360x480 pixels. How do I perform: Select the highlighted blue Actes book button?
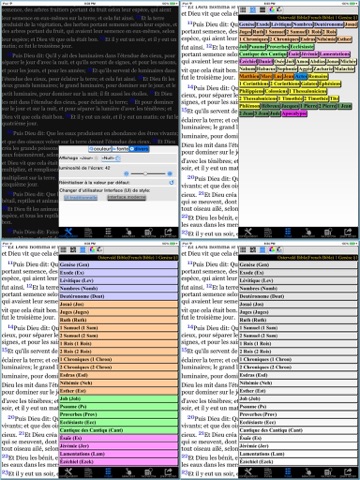301,76
